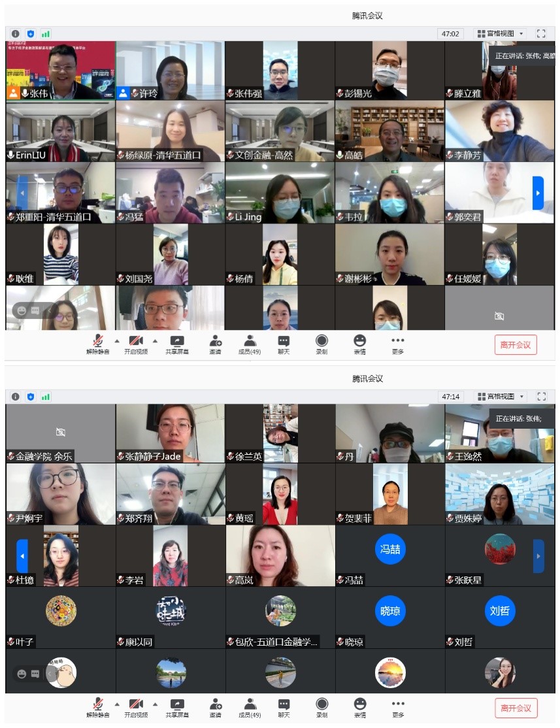560x728 pixels.
Task: Click network signal bars icon in bottom window
Action: pos(46,397)
